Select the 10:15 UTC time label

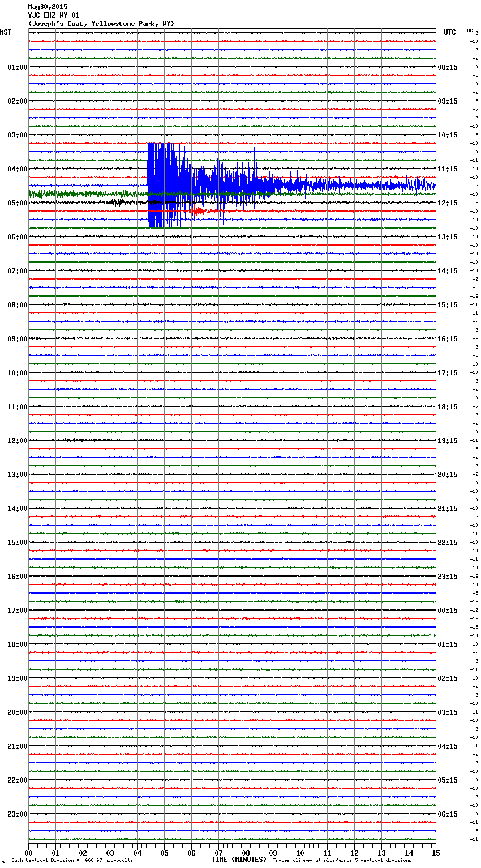(x=448, y=135)
